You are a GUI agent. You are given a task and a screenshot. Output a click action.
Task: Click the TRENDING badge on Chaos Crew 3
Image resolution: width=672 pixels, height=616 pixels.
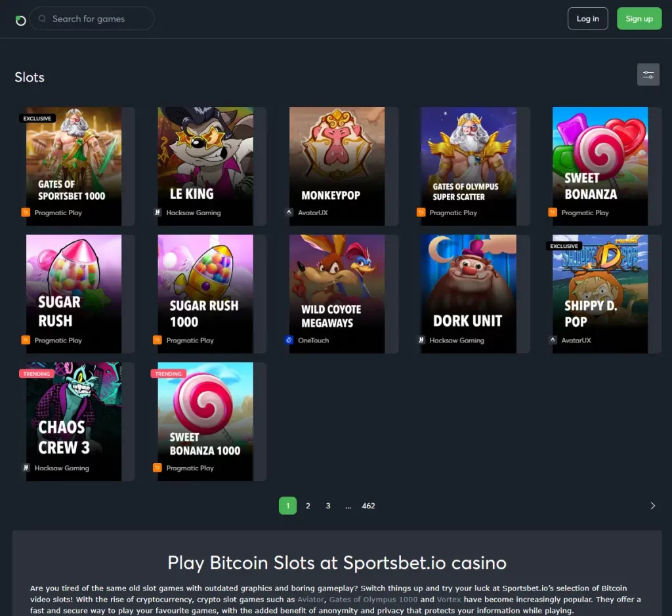coord(37,373)
